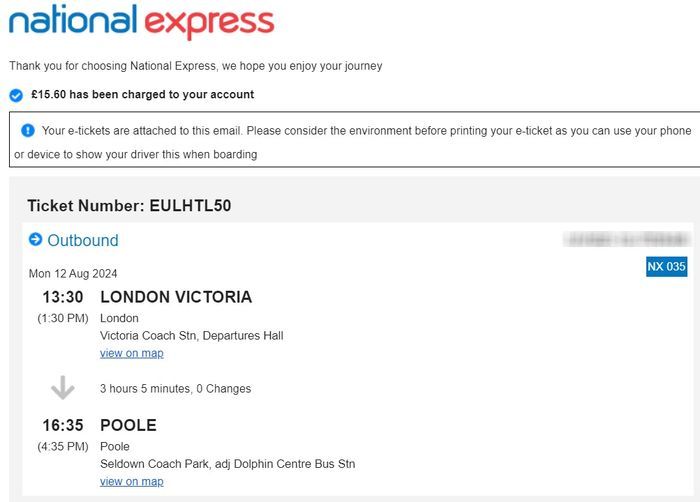Click the £15.60 has been charged message
Image resolution: width=700 pixels, height=502 pixels.
point(142,95)
